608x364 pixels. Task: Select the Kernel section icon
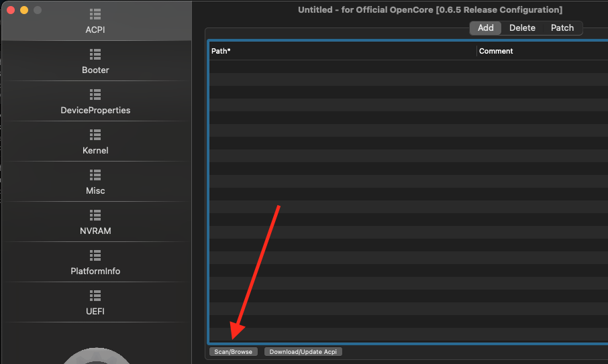[x=95, y=135]
